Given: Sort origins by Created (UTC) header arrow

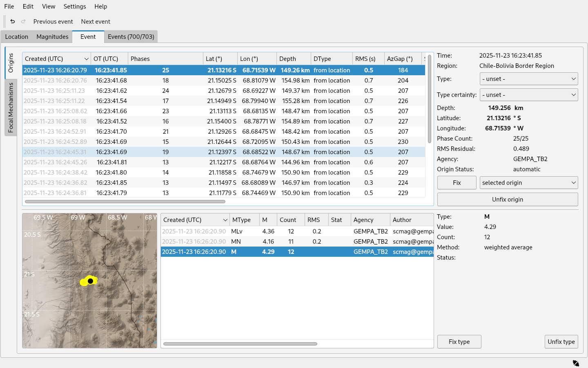Looking at the screenshot, I should [86, 59].
